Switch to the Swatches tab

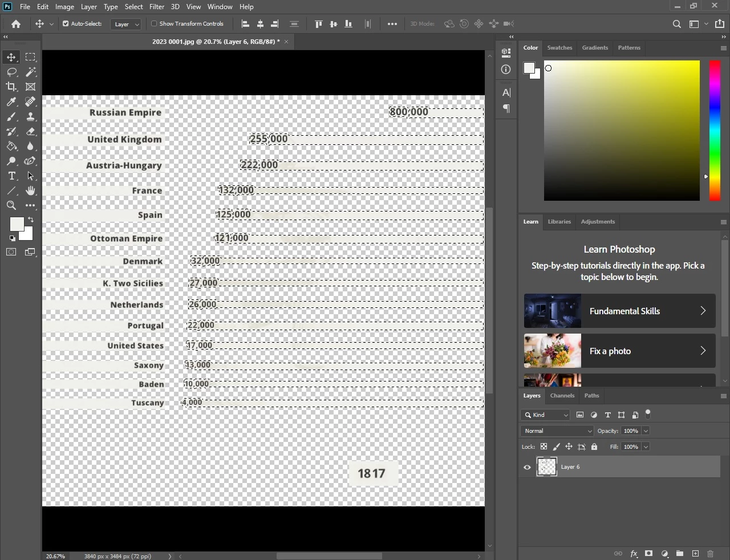pyautogui.click(x=559, y=48)
